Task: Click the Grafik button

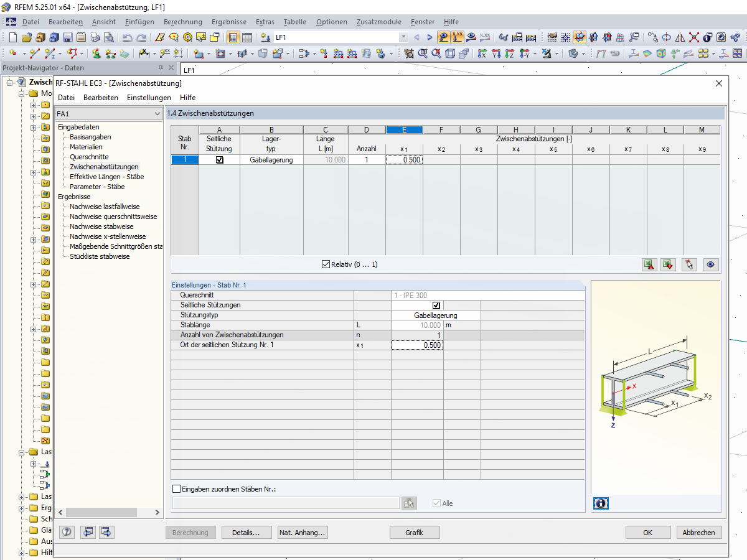Action: coord(415,533)
